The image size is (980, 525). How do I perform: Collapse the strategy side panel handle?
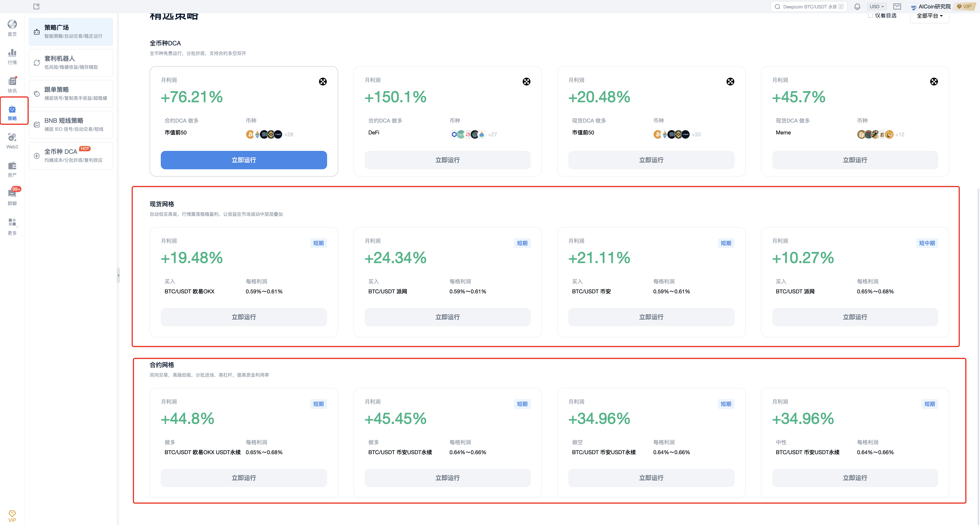click(x=118, y=275)
